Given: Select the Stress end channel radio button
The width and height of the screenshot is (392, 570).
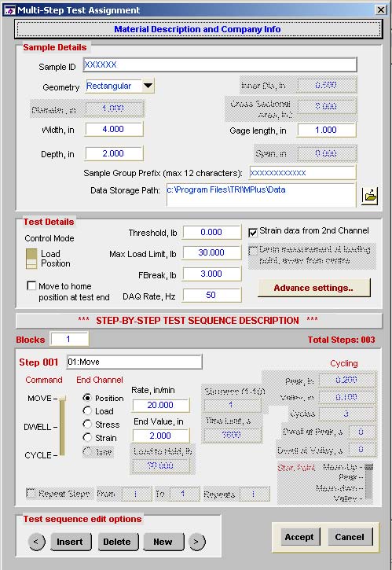Looking at the screenshot, I should click(87, 425).
